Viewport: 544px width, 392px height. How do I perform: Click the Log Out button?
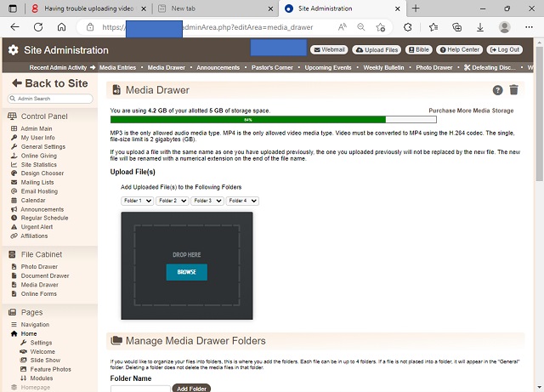point(505,49)
